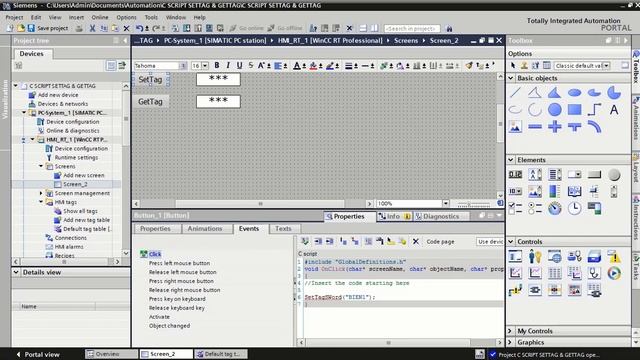Toggle Italic text formatting
640x360 pixels.
tap(228, 65)
